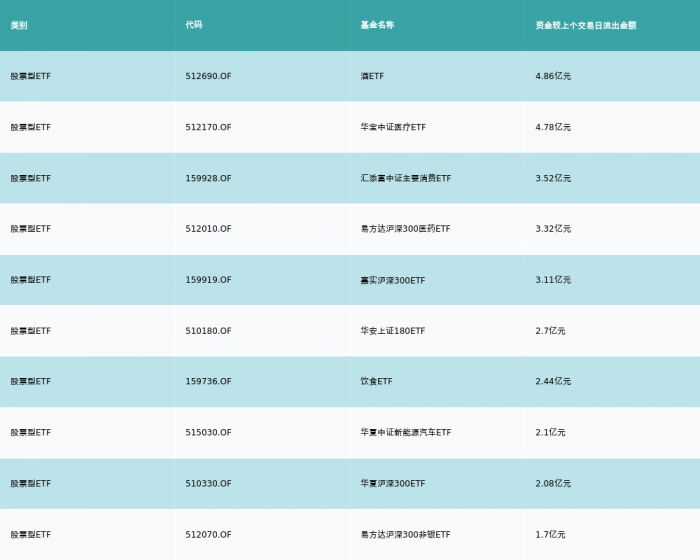
Task: Open 华安上证180ETF fund entry
Action: (393, 331)
